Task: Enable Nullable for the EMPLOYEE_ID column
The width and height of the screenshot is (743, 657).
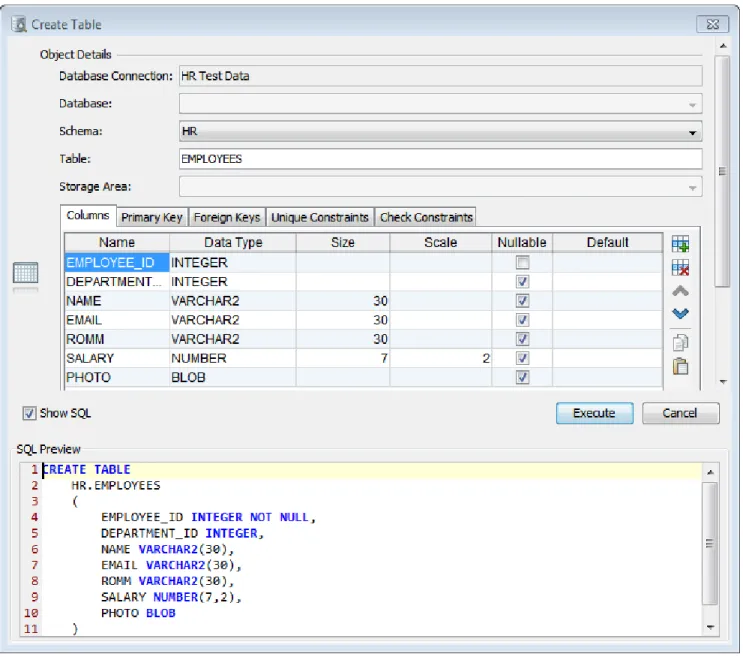Action: coord(522,262)
